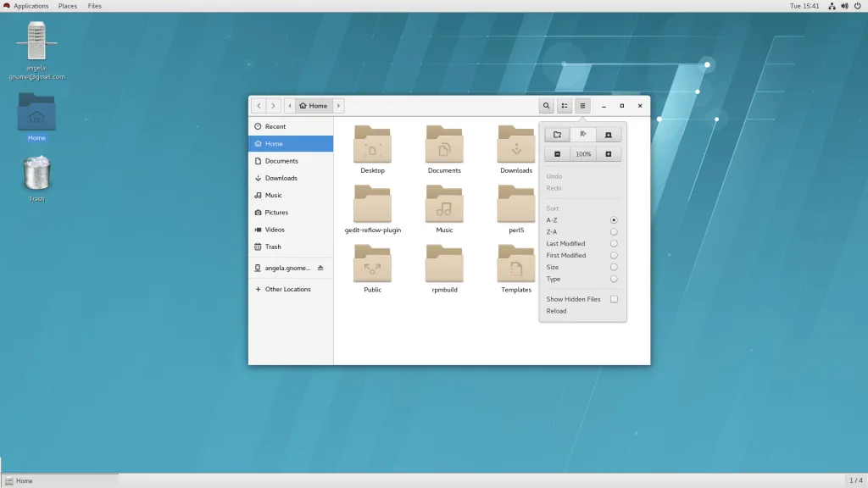Open Trash in the sidebar
868x488 pixels.
[291, 247]
